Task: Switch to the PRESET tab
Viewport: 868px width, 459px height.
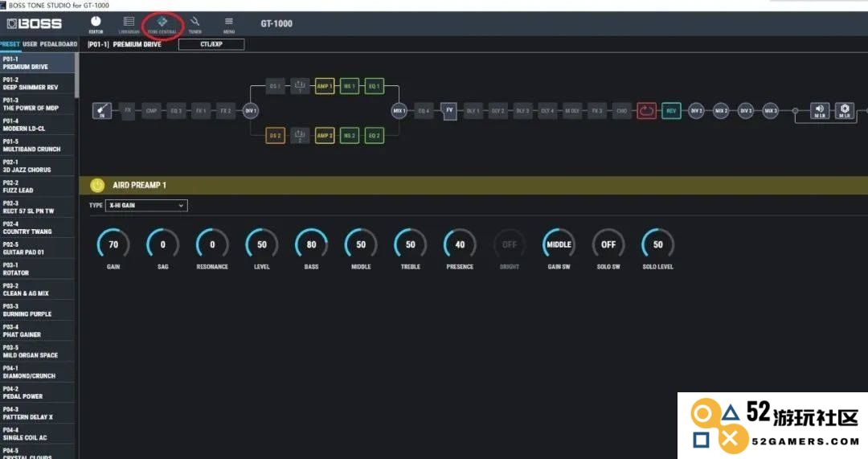Action: click(10, 43)
